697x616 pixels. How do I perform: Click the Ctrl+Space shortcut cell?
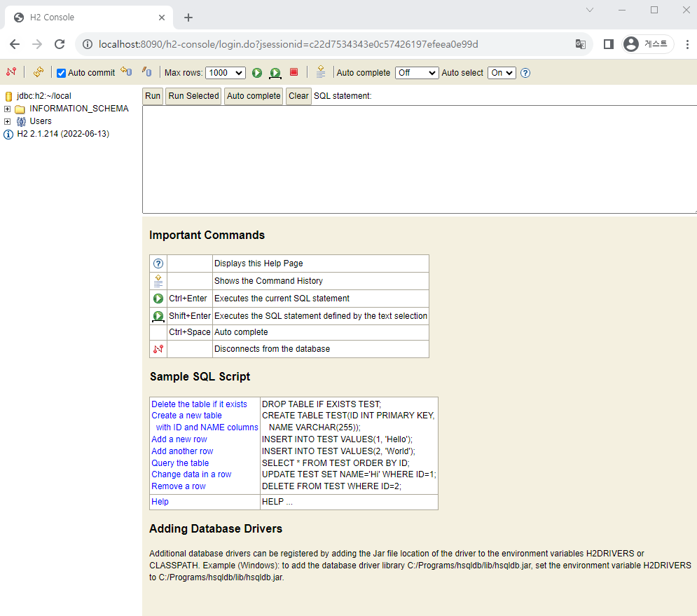(x=189, y=332)
